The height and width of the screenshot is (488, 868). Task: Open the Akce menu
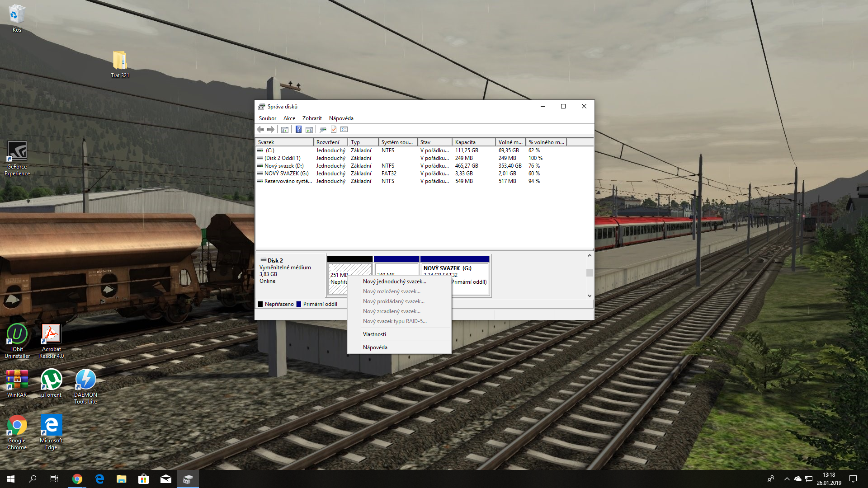(289, 118)
